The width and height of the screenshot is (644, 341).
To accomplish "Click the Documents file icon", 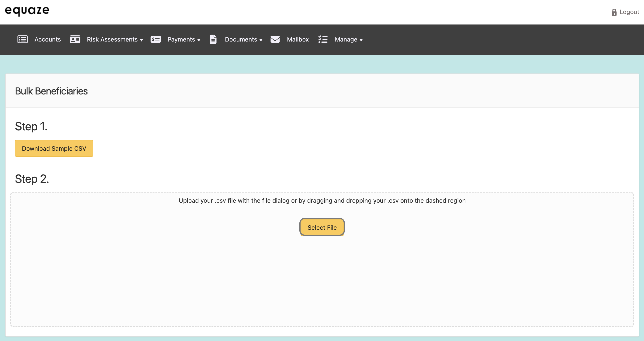I will (213, 39).
